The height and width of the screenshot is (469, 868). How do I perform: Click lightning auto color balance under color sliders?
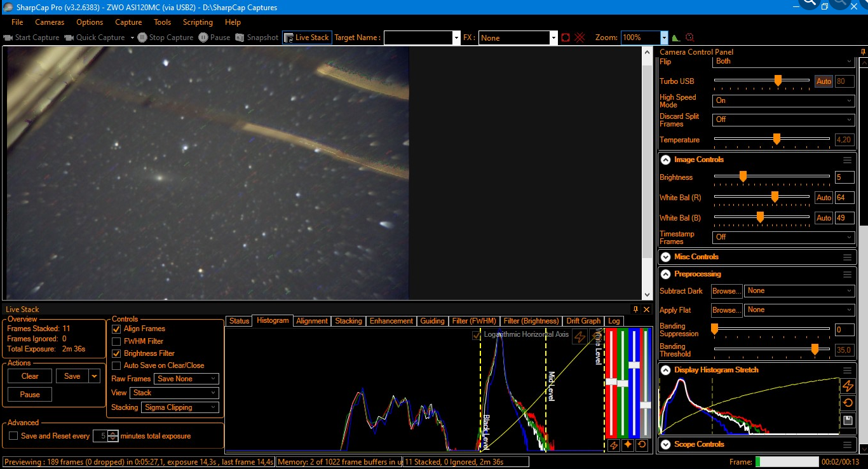(613, 445)
